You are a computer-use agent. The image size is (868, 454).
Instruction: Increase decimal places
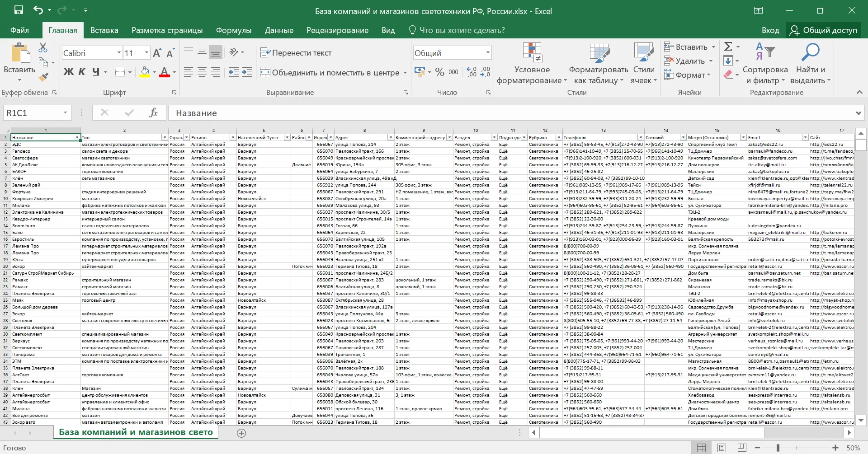(472, 72)
